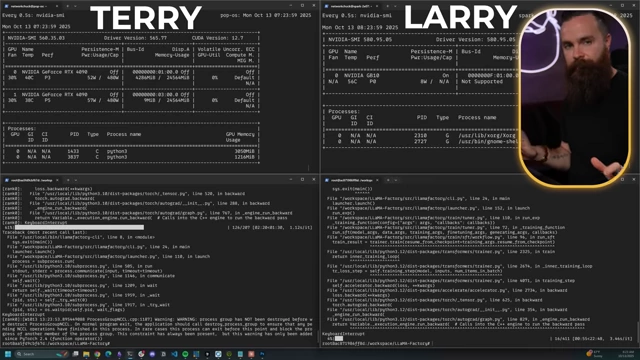
Task: Add a new tab in top-left terminal
Action: 67,6
